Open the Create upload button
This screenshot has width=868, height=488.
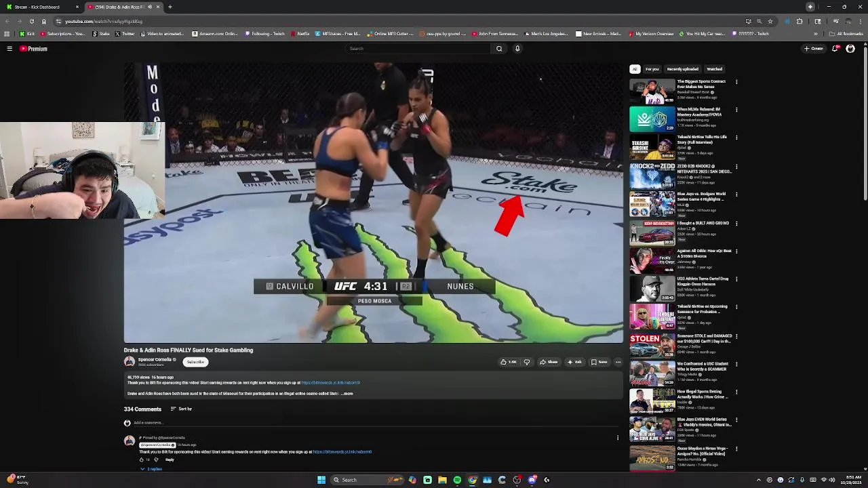(814, 49)
